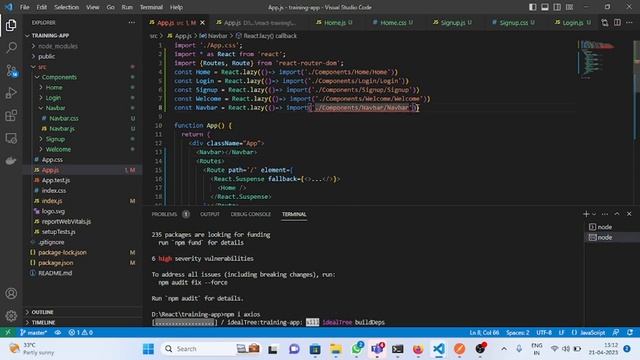Toggle panel visibility layout icon
This screenshot has width=640, height=360.
pyautogui.click(x=545, y=7)
